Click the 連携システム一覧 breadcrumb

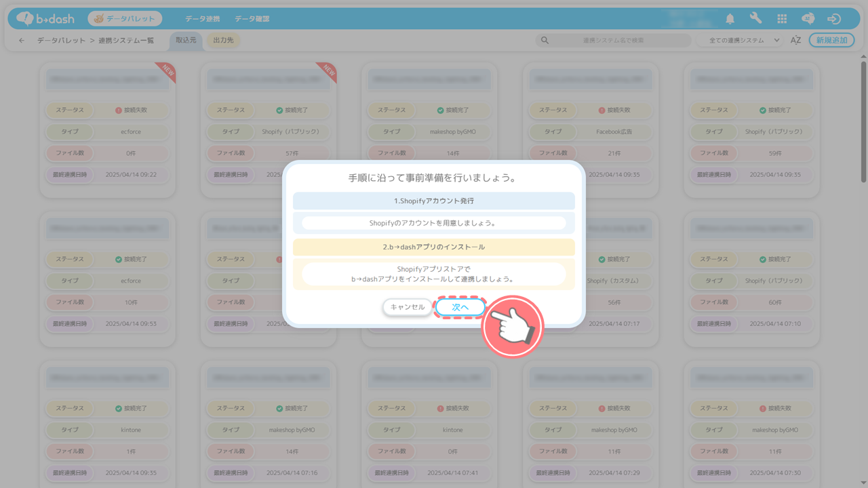click(x=126, y=41)
